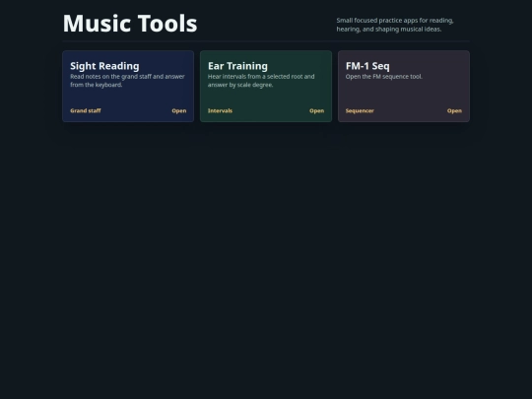Viewport: 532px width, 399px height.
Task: Click Open on the FM-1 Seq card
Action: point(454,110)
